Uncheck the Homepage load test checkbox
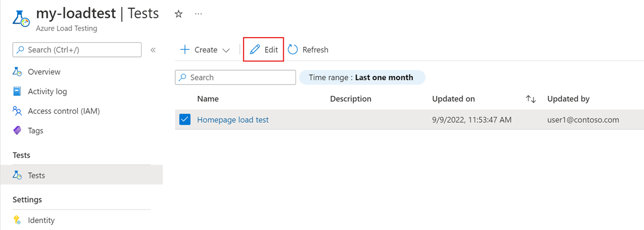Image resolution: width=644 pixels, height=230 pixels. 185,120
